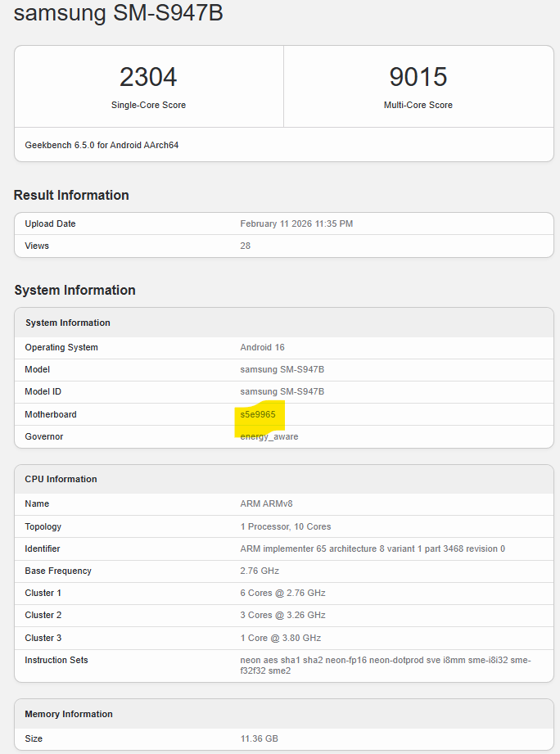This screenshot has width=560, height=754.
Task: Click the Cluster 3 value 1 Core @ 3.80 GHz
Action: click(280, 638)
